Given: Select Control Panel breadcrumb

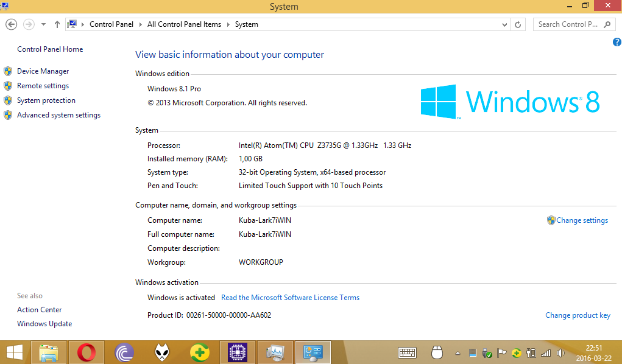Looking at the screenshot, I should click(111, 24).
